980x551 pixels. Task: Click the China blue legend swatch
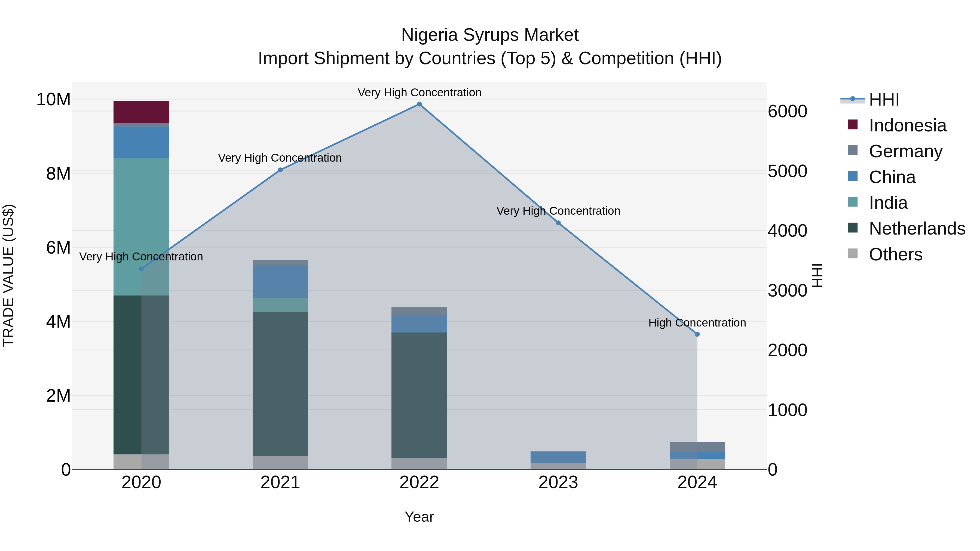coord(853,176)
